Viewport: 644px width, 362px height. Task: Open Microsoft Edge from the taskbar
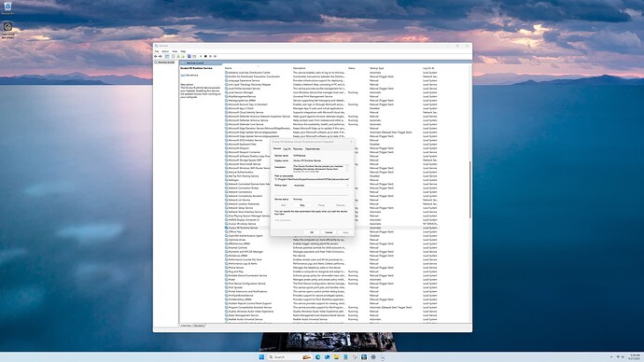pos(318,357)
